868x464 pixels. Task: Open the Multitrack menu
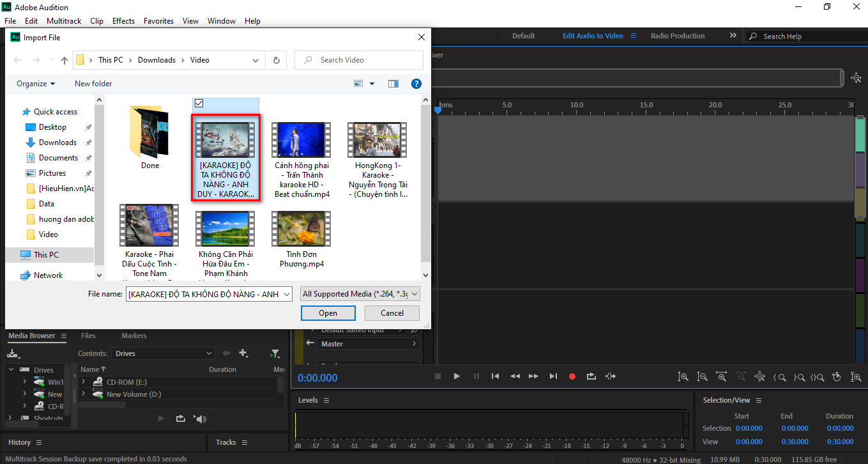[64, 21]
